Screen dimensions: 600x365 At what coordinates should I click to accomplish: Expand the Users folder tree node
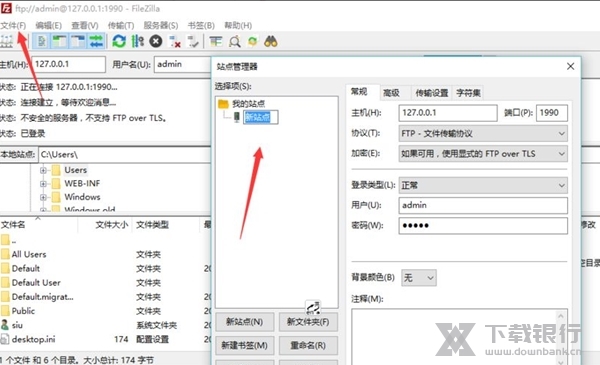(43, 170)
